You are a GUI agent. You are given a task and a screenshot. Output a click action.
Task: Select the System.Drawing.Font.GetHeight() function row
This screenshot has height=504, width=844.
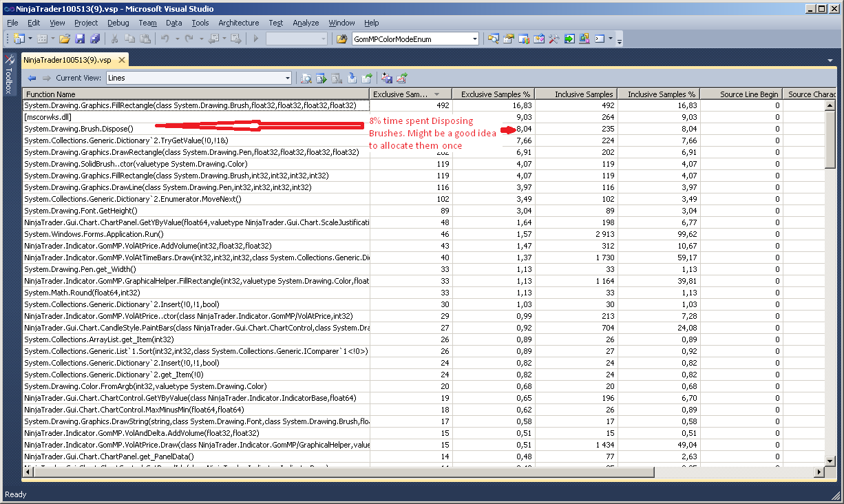coord(423,211)
